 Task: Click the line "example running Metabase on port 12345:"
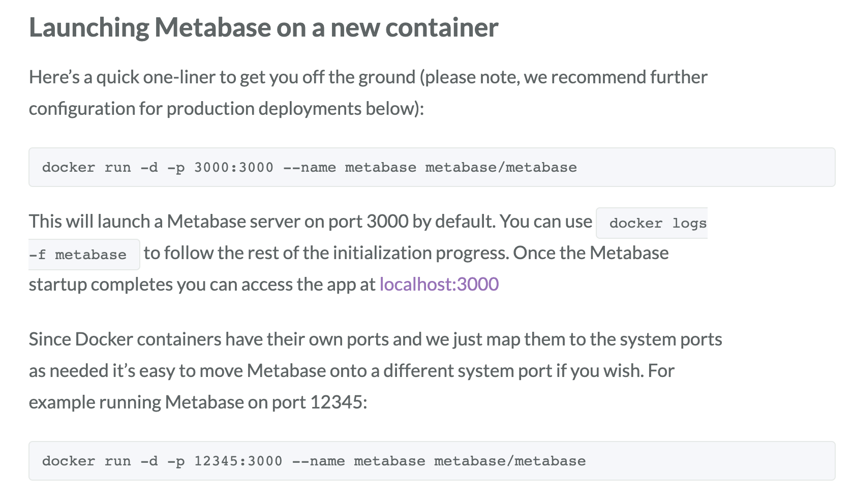[198, 402]
